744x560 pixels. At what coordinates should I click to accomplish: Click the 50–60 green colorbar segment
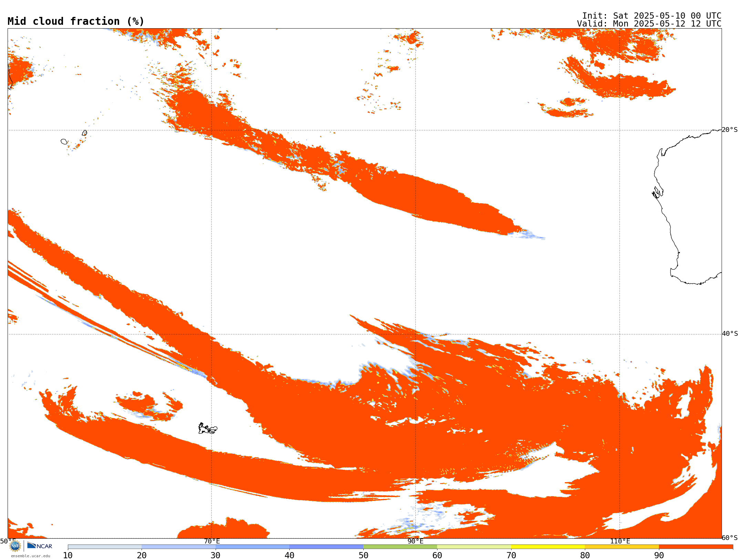[400, 547]
